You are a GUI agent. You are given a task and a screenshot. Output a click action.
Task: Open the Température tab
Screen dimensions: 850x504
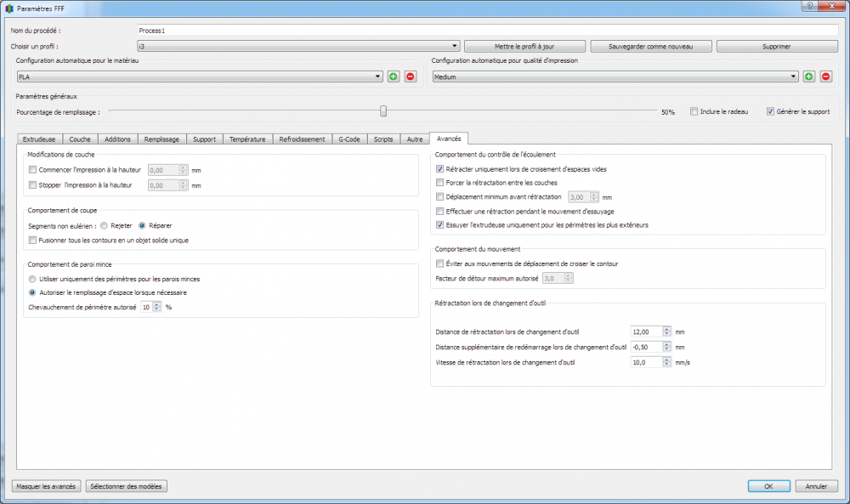point(247,139)
